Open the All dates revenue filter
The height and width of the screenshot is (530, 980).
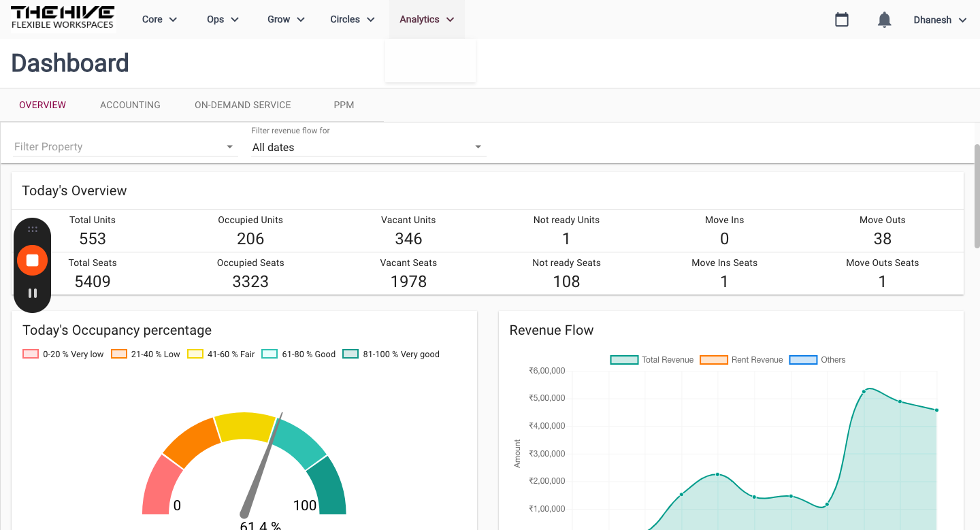point(368,147)
